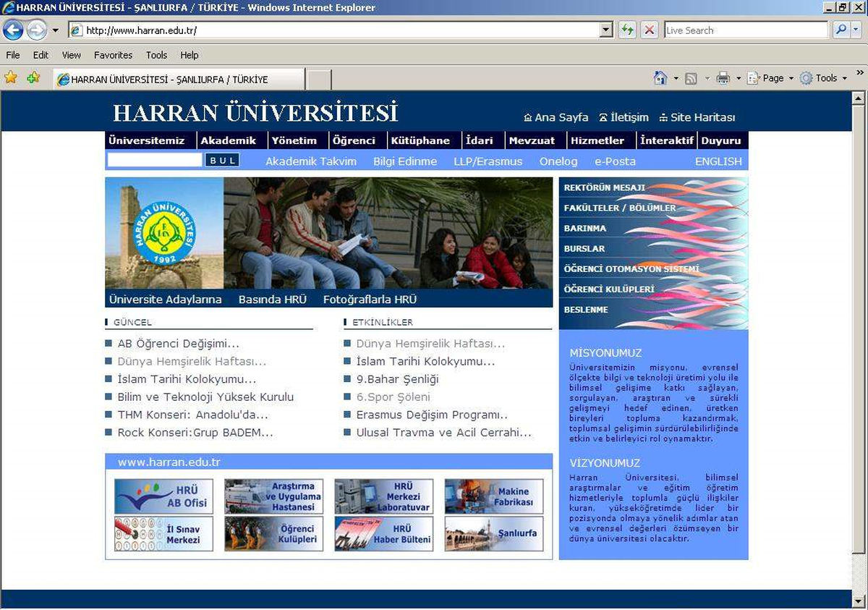
Task: Click the Akademik Takvim link
Action: [311, 161]
